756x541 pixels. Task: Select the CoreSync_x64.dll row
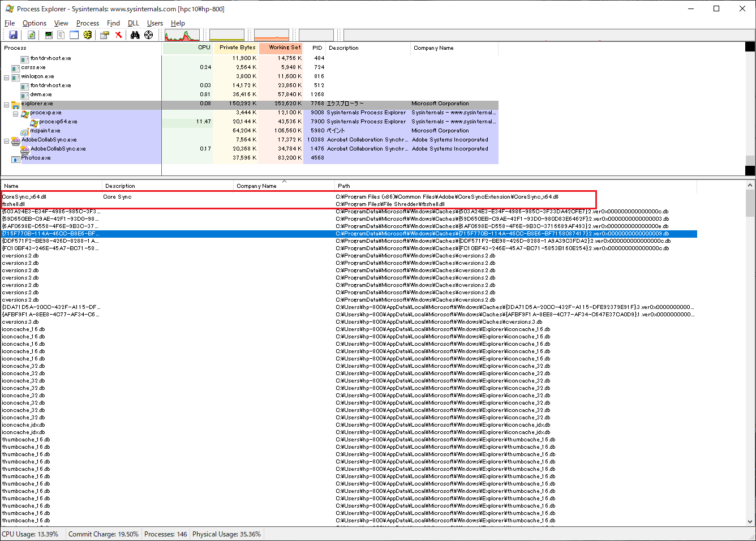349,197
